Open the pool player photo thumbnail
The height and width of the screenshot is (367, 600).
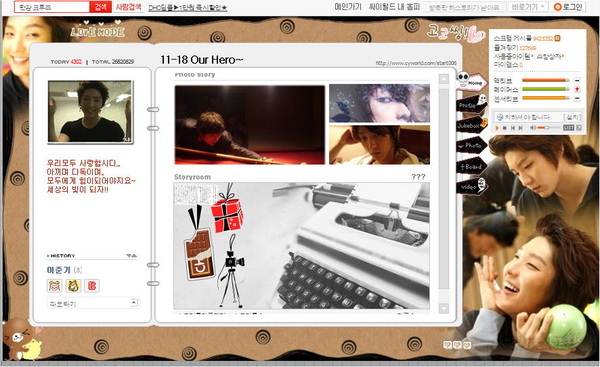tap(250, 125)
